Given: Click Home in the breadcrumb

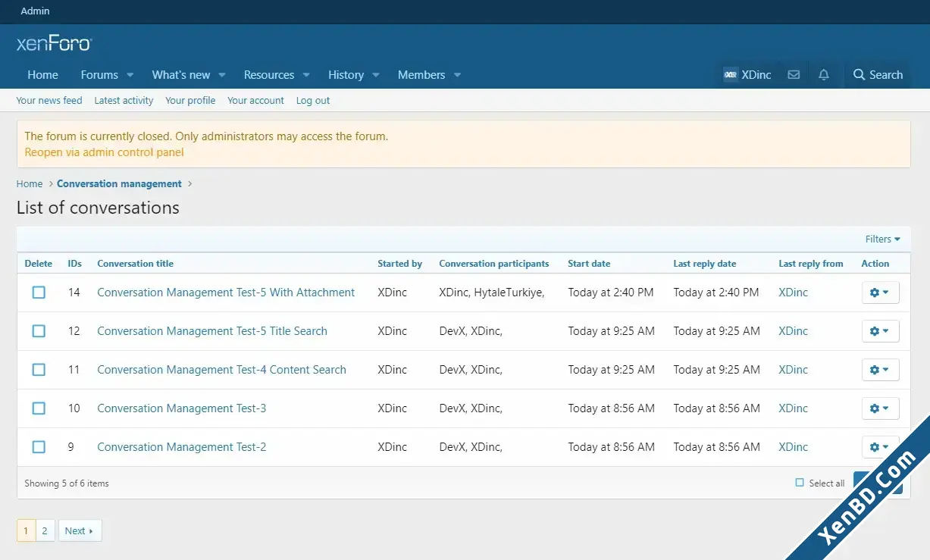Looking at the screenshot, I should [30, 184].
